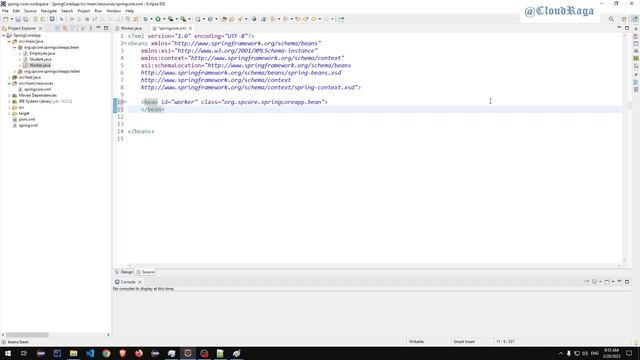The width and height of the screenshot is (640, 360).
Task: Open the Run launch dropdown arrow
Action: pyautogui.click(x=164, y=19)
